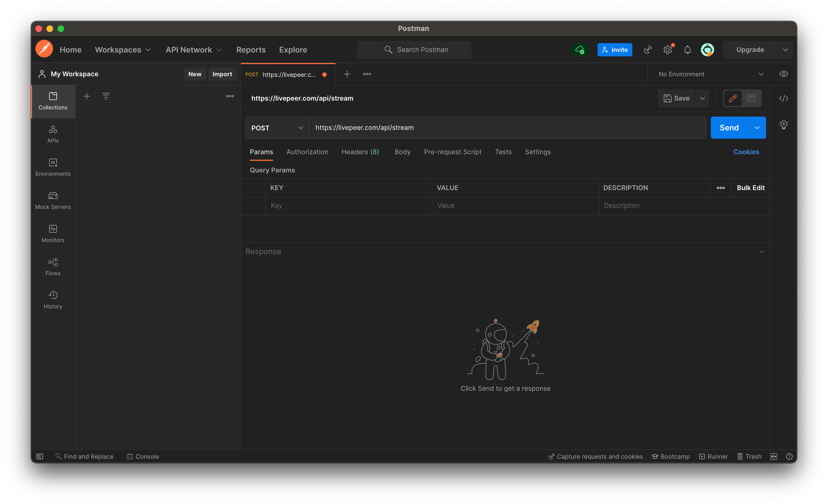Open Flows in the sidebar
The height and width of the screenshot is (504, 828).
pos(53,267)
